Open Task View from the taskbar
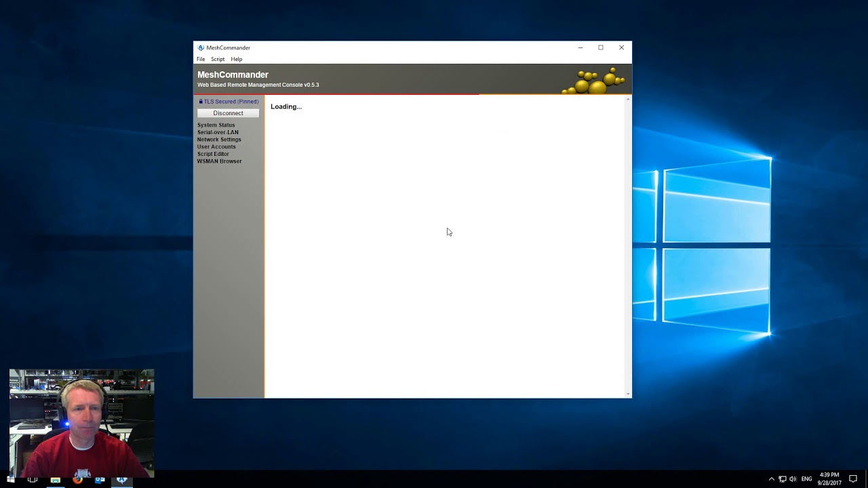Screen dimensions: 868x488 (x=33, y=479)
